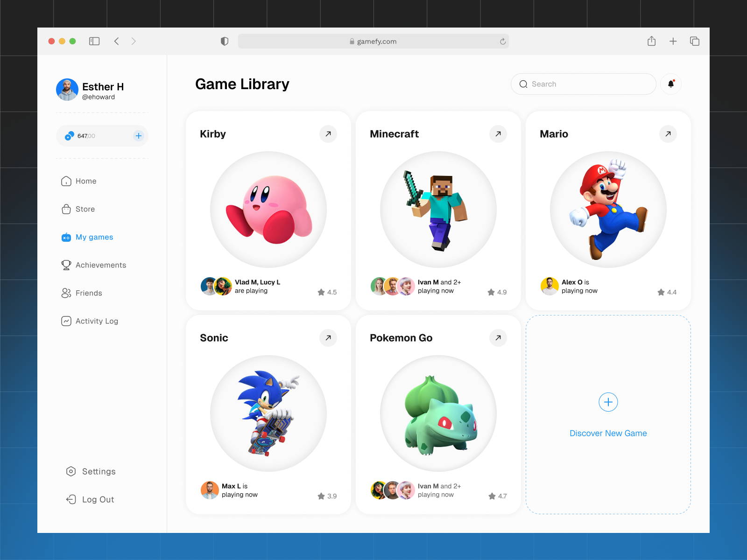Viewport: 747px width, 560px height.
Task: Click the Search input field
Action: [x=583, y=84]
